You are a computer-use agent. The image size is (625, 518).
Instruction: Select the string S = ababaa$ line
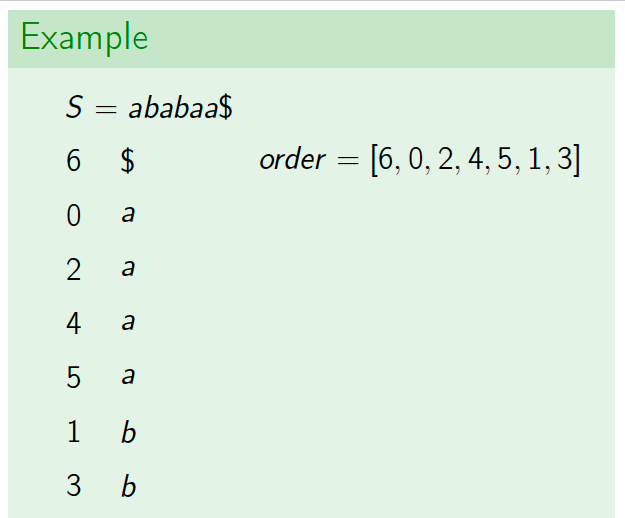(x=149, y=108)
